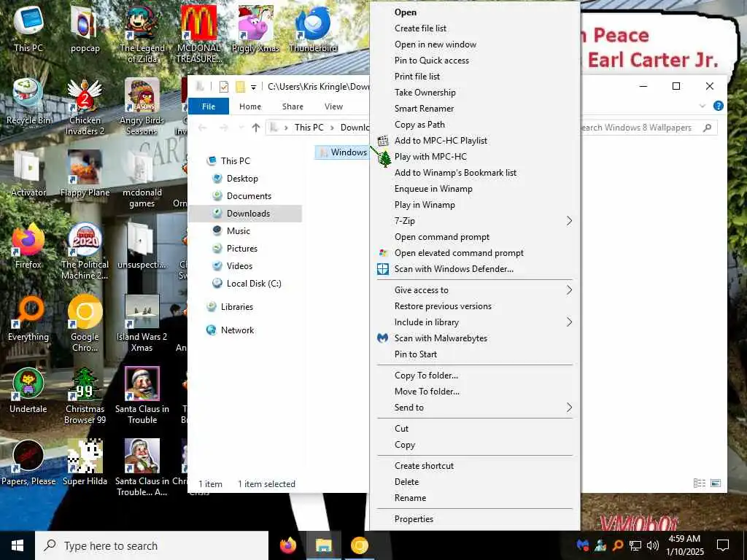
Task: Switch to large icons view in Explorer
Action: point(716,483)
